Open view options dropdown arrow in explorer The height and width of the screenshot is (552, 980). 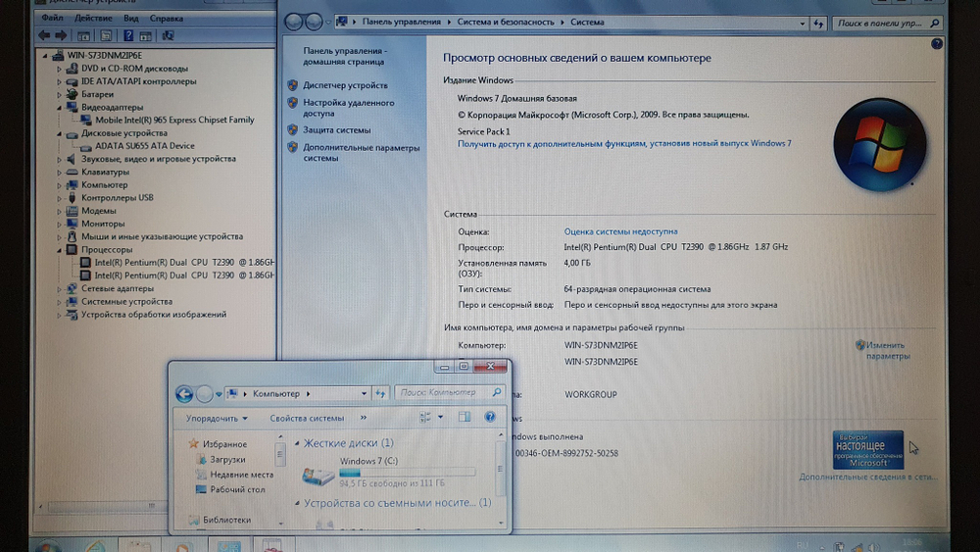click(x=441, y=417)
